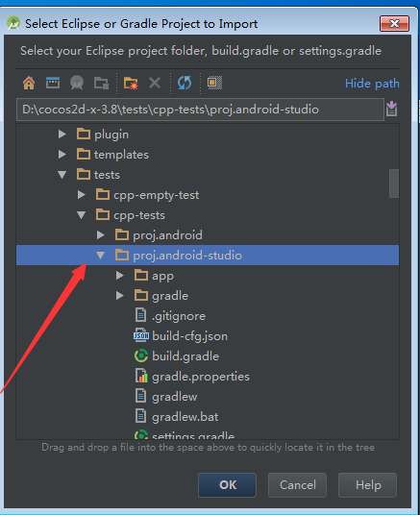Viewport: 420px width, 515px height.
Task: Click the Module directory toolbar icon
Action: [101, 83]
